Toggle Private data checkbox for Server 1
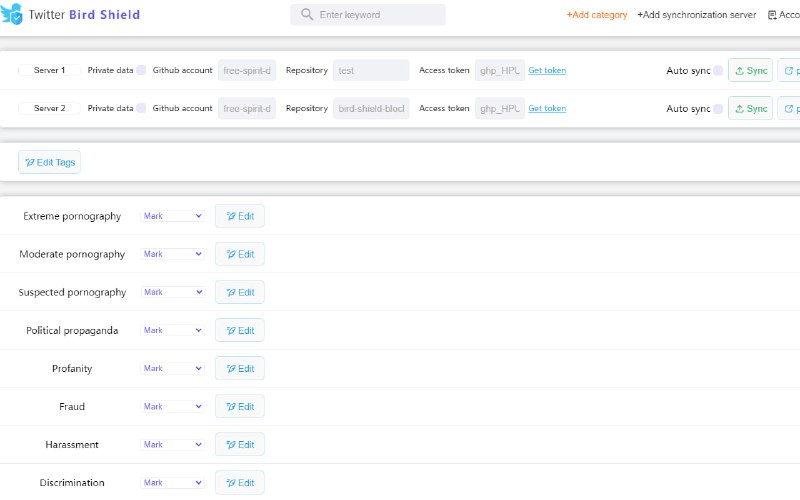This screenshot has width=800, height=500. click(x=141, y=70)
